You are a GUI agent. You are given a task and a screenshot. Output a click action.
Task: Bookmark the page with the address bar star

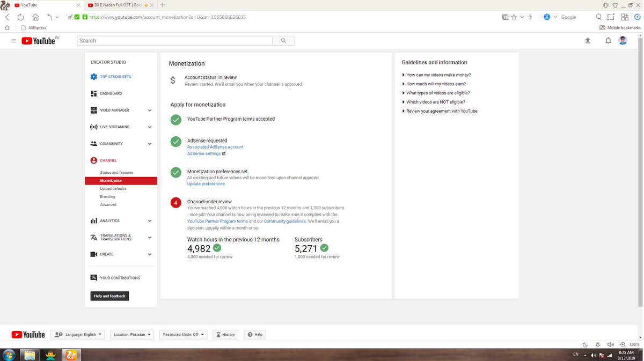click(x=514, y=17)
